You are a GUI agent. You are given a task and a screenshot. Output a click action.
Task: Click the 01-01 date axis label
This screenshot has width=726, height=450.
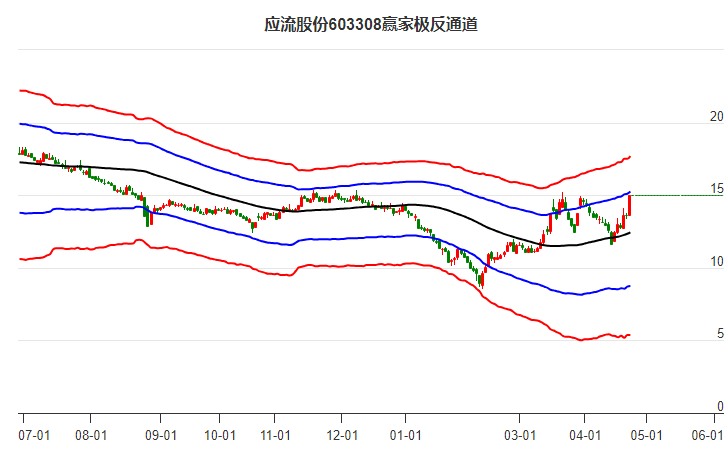click(405, 435)
